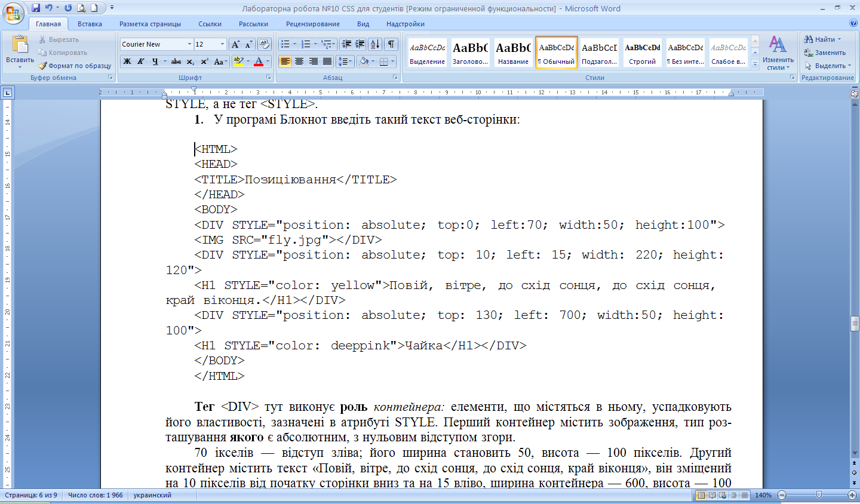Sort text with the A-Z icon
Screen dimensions: 860x504
pos(375,44)
